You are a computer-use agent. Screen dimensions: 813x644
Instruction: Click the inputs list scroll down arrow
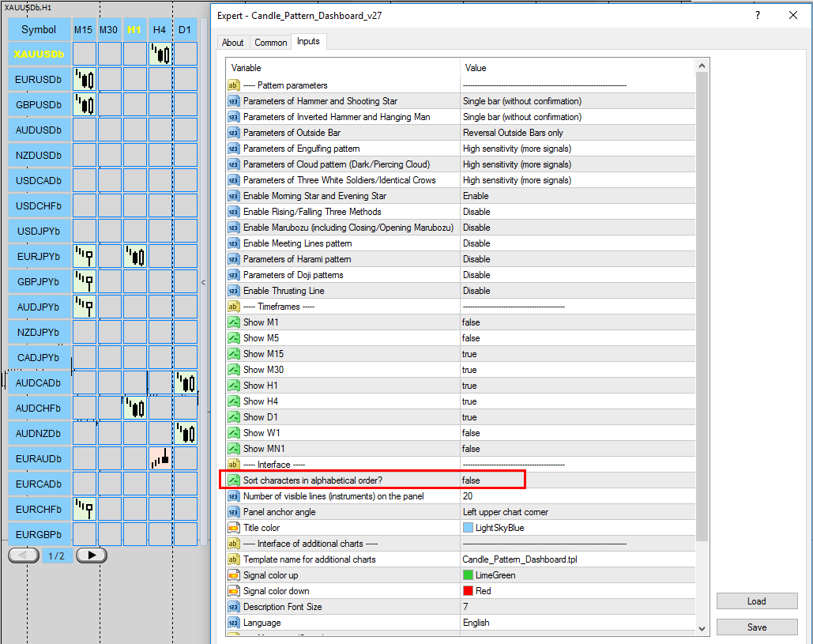pyautogui.click(x=702, y=629)
